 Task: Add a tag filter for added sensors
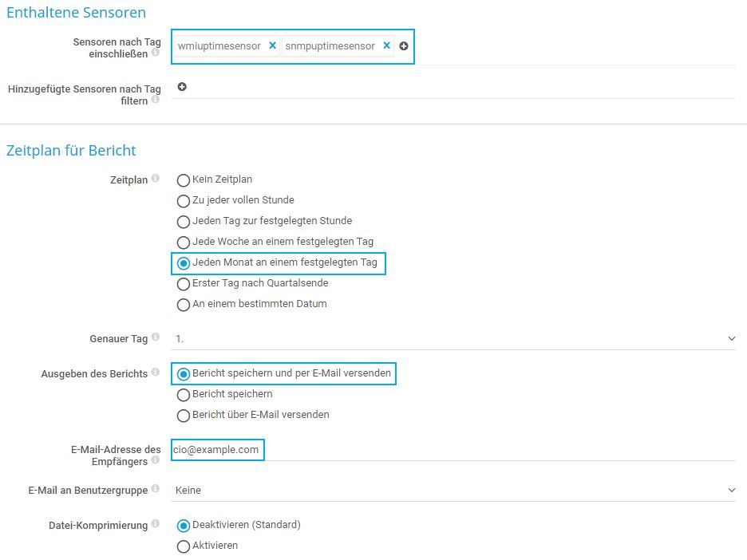click(x=182, y=87)
